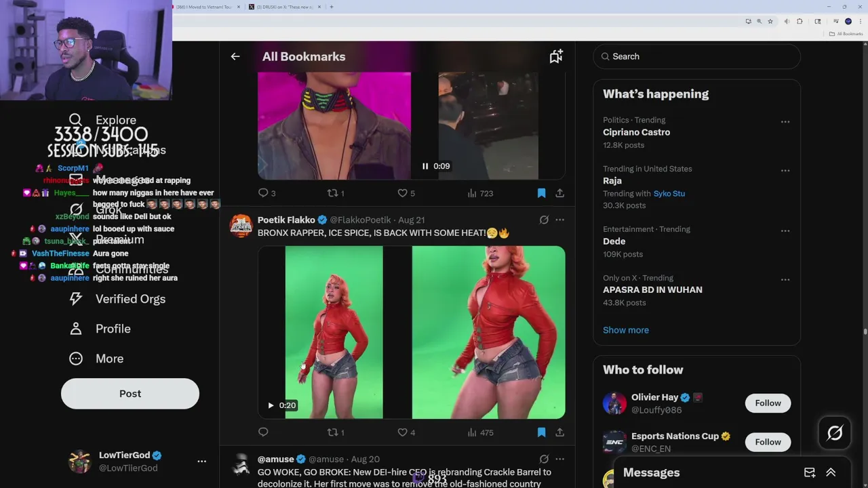Click the Syko Stu link
The image size is (868, 488).
pos(669,193)
